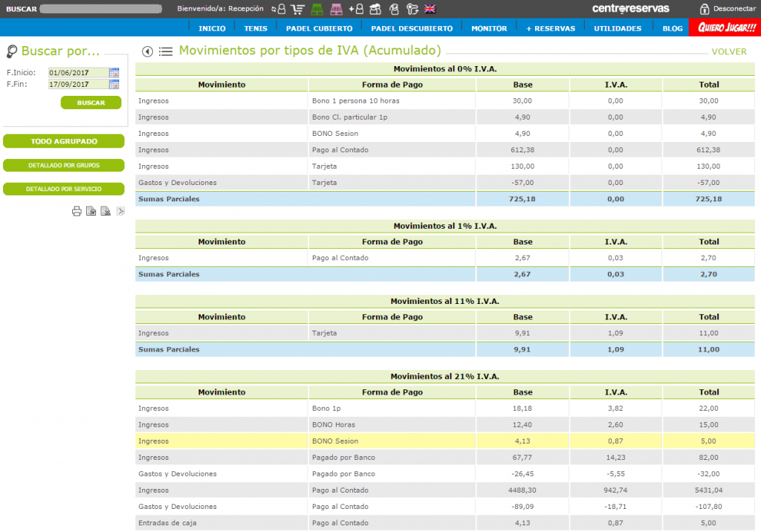Click the centroreservas logo

point(630,9)
